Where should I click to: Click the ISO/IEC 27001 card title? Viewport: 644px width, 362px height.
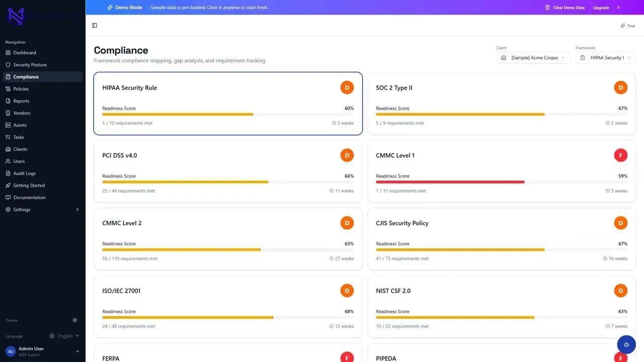tap(121, 291)
